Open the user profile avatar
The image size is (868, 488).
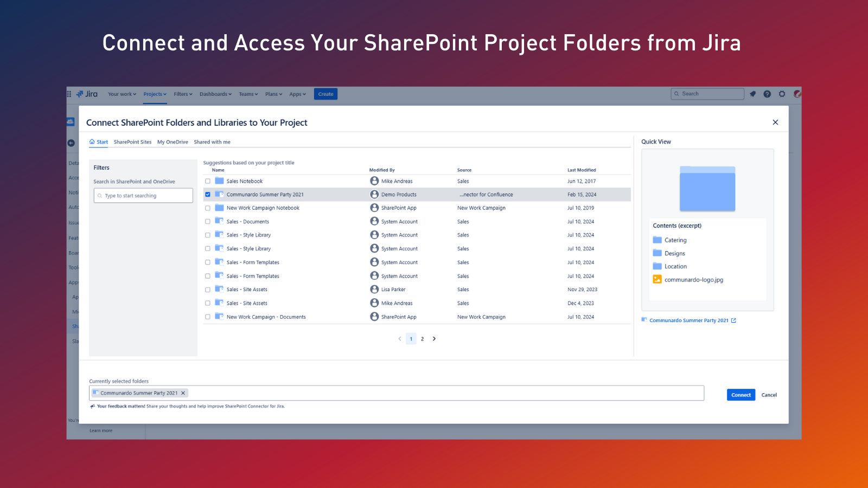[797, 94]
